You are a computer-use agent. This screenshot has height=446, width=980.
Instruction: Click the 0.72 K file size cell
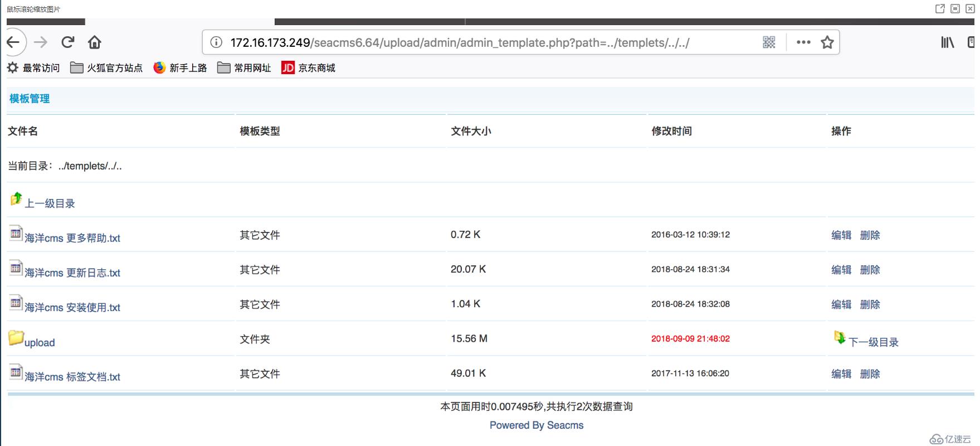pos(465,235)
